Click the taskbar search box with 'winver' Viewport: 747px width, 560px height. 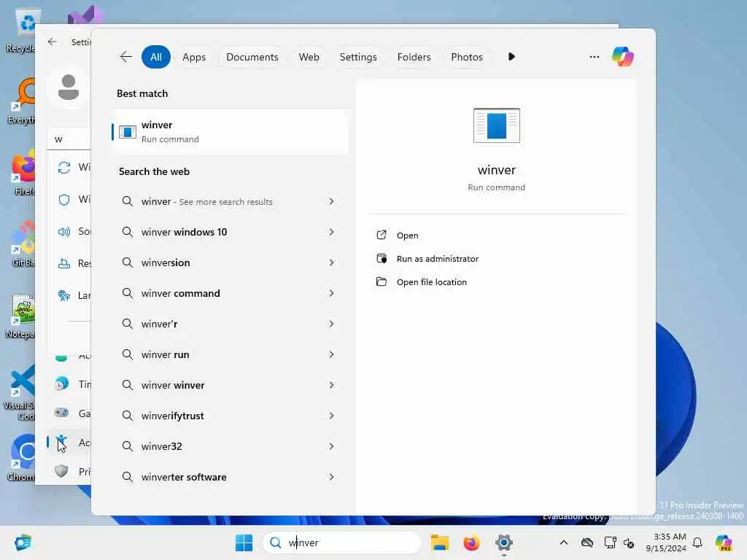(341, 542)
